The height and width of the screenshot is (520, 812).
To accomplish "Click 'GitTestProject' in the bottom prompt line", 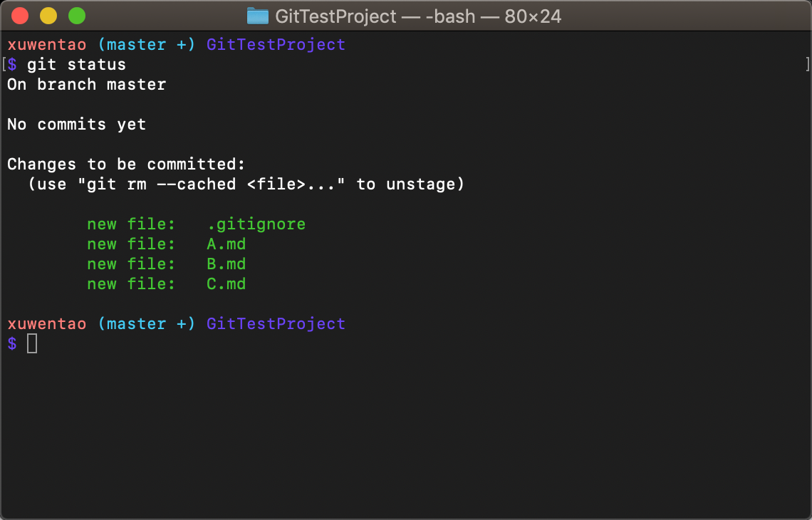I will pyautogui.click(x=276, y=324).
